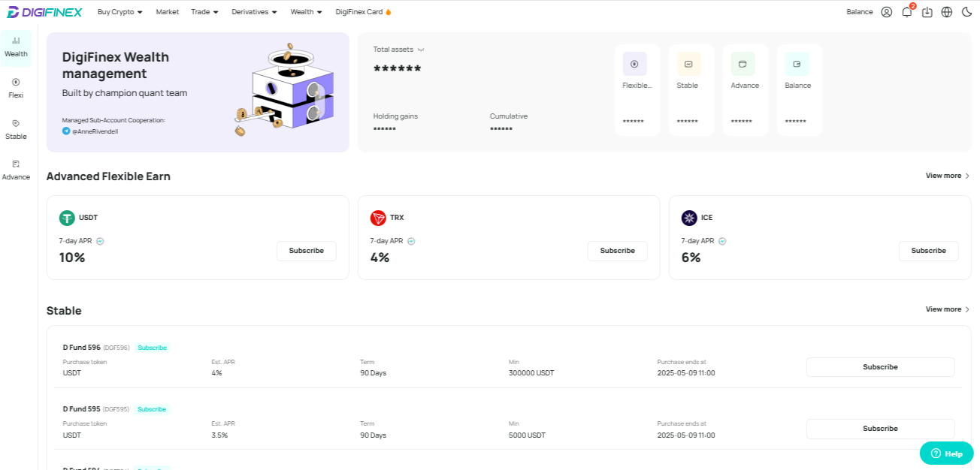The height and width of the screenshot is (470, 980).
Task: Click the D Fund 595 title
Action: pyautogui.click(x=82, y=409)
